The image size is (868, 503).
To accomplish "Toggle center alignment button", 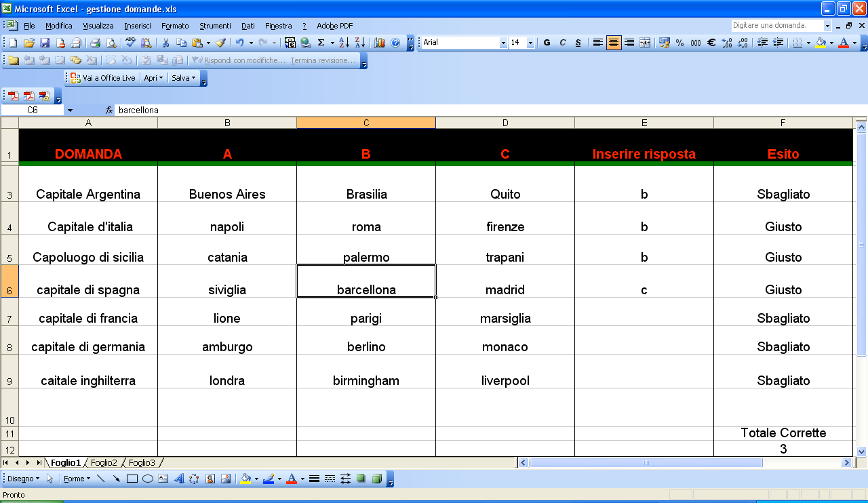I will tap(614, 43).
